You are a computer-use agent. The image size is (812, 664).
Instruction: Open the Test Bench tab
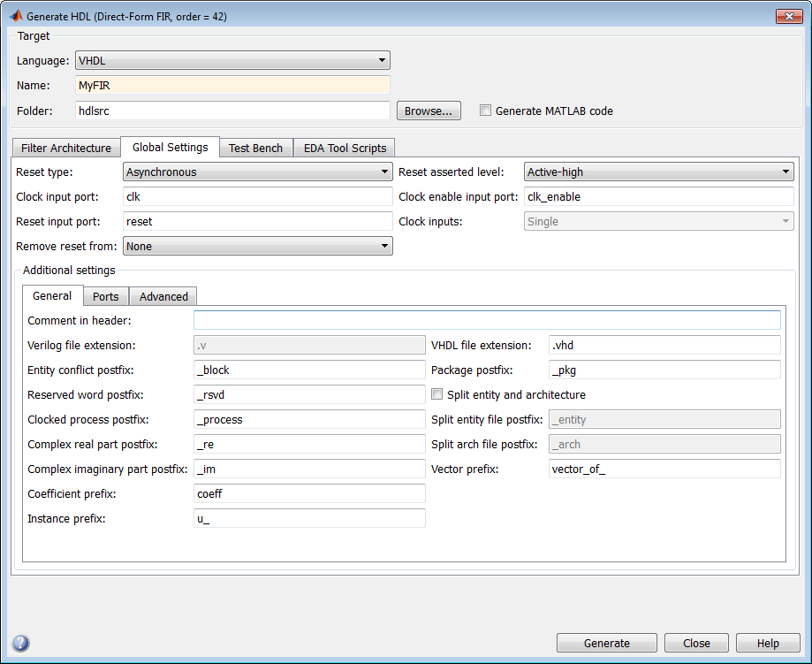click(255, 148)
